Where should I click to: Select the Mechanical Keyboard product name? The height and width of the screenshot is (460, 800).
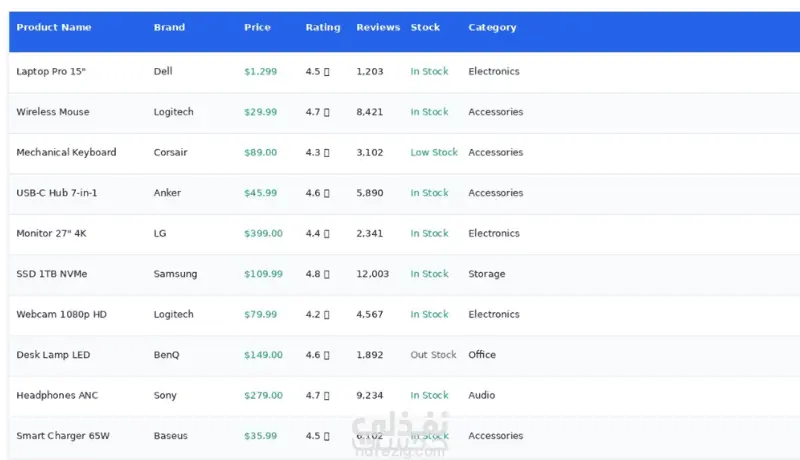(66, 152)
